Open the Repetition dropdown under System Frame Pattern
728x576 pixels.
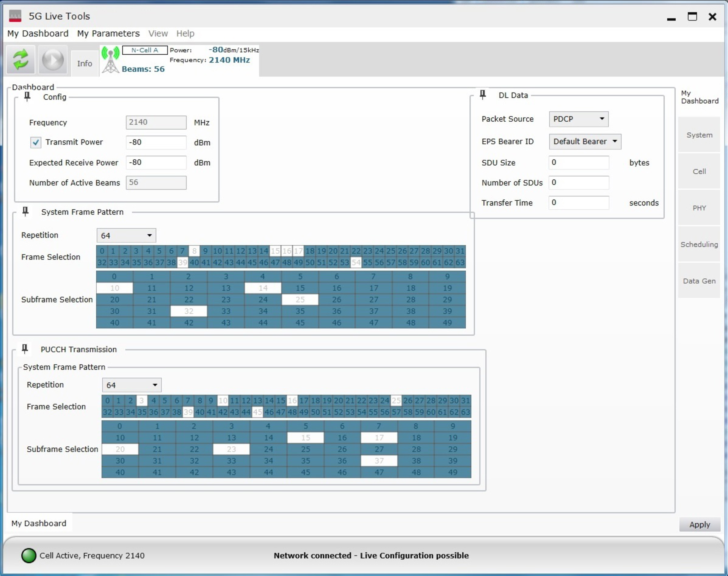(x=126, y=235)
